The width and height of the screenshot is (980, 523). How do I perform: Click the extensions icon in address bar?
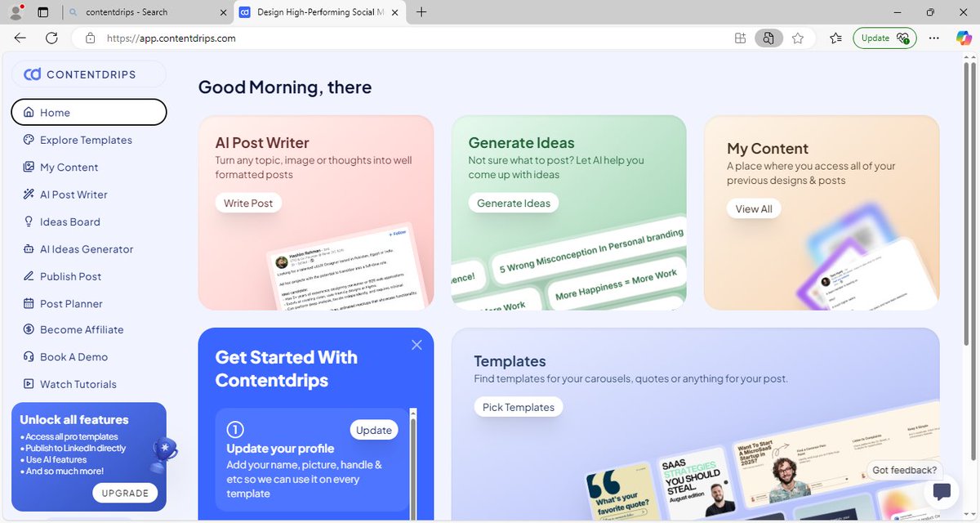click(740, 38)
